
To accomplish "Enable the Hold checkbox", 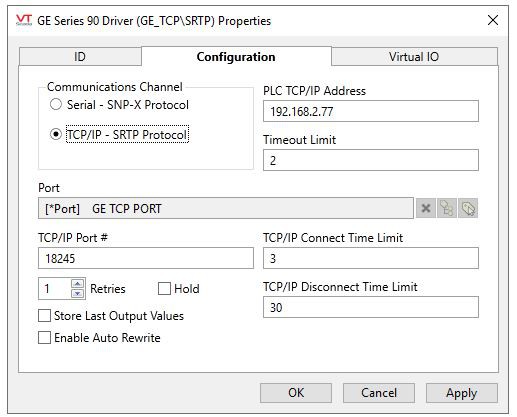I will pos(164,289).
